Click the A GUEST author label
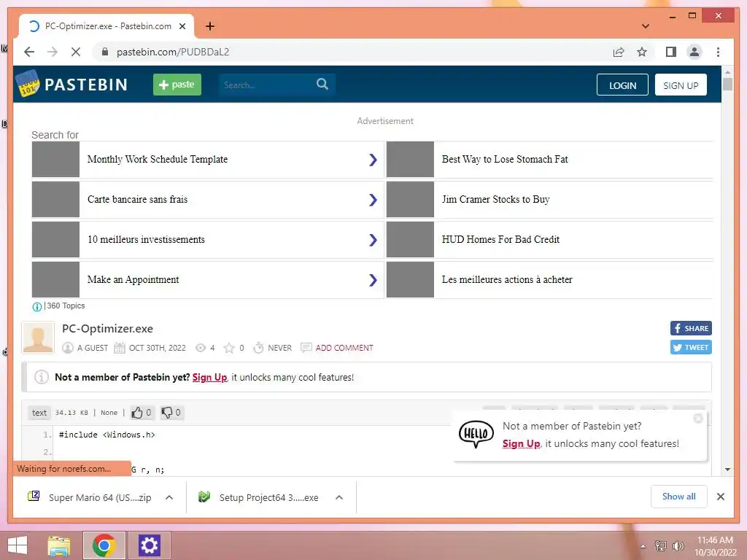 [93, 348]
